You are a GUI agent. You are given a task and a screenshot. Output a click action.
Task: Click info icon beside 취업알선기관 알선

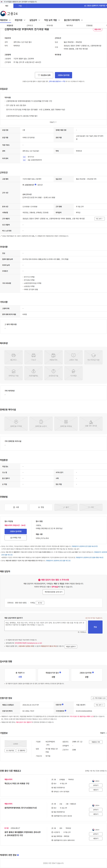pos(60,673)
